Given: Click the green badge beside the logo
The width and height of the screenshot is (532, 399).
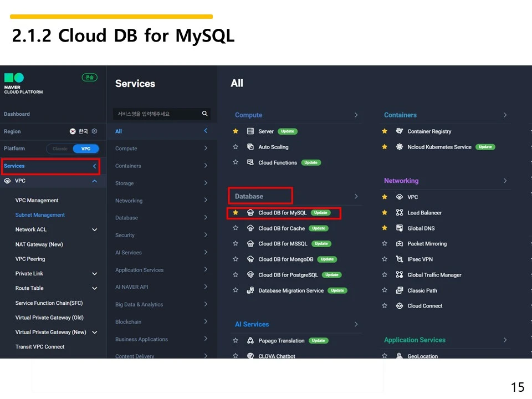Looking at the screenshot, I should coord(90,78).
